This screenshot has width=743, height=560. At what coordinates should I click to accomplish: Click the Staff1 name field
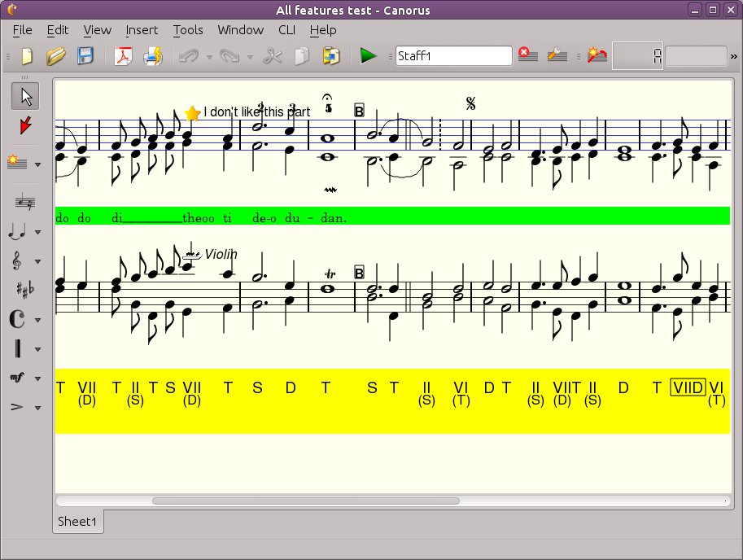coord(453,55)
